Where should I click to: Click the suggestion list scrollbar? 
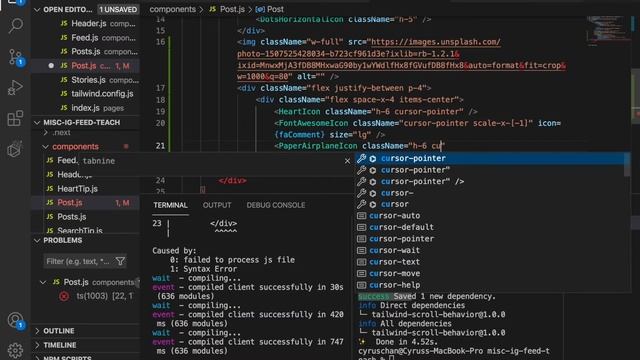(627, 164)
